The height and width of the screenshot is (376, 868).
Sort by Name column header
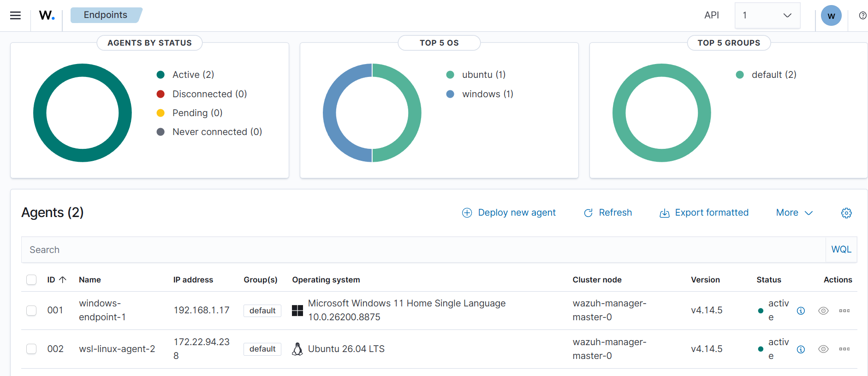pos(90,280)
